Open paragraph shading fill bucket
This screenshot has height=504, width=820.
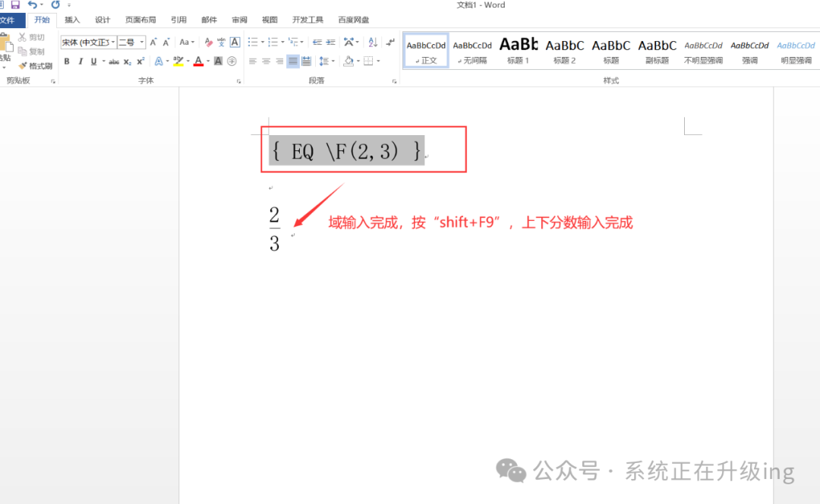[348, 61]
